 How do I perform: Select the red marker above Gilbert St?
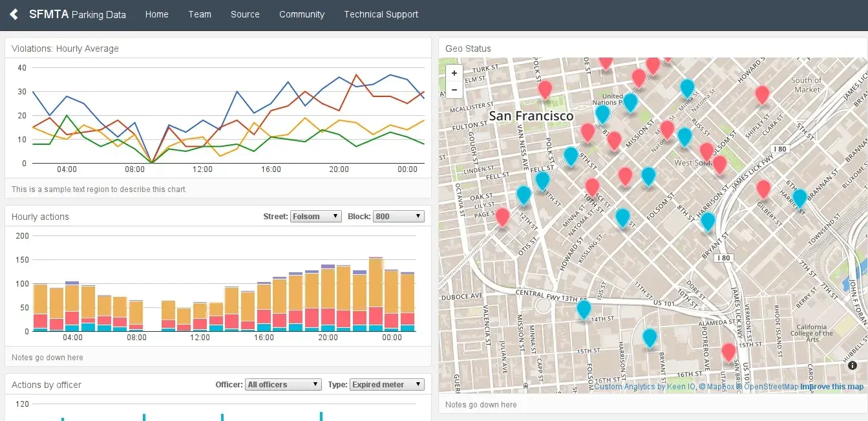point(763,189)
